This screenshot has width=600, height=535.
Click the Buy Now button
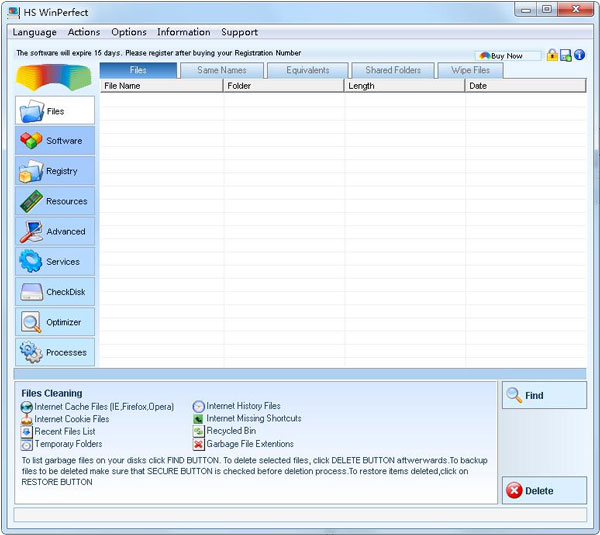click(508, 56)
